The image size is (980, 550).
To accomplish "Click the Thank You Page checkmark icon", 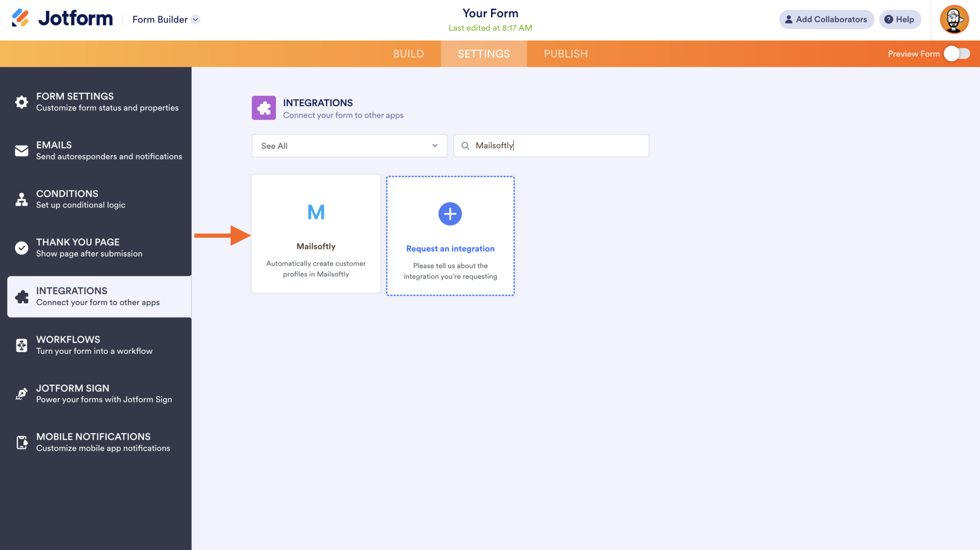I will pyautogui.click(x=22, y=248).
